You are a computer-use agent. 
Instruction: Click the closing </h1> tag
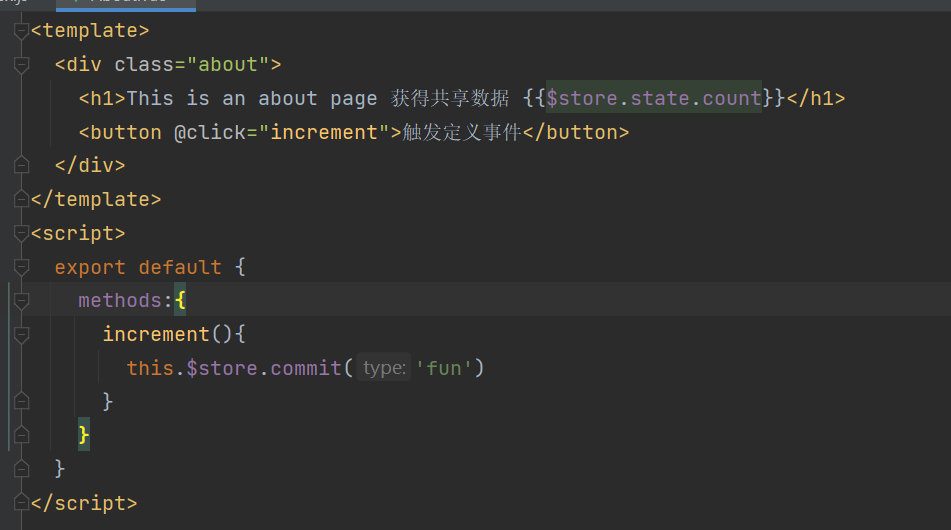coord(816,98)
